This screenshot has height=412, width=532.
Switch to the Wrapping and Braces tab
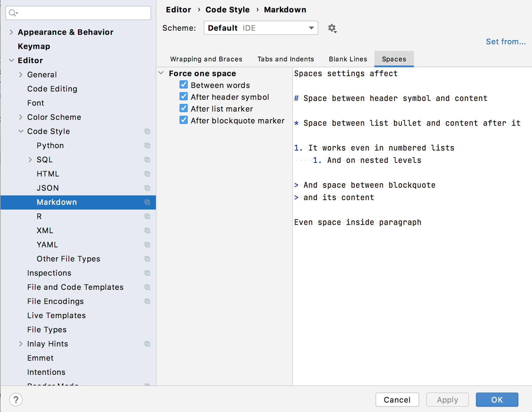pyautogui.click(x=206, y=59)
